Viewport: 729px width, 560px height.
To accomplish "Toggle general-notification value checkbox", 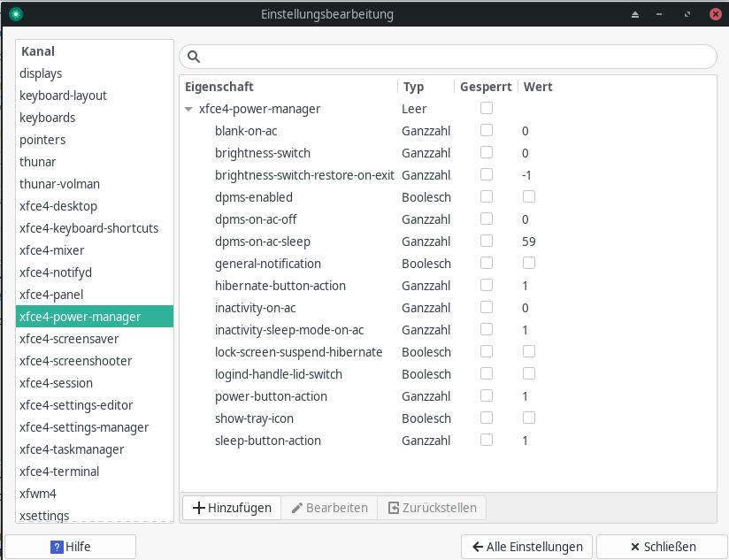I will pyautogui.click(x=529, y=263).
